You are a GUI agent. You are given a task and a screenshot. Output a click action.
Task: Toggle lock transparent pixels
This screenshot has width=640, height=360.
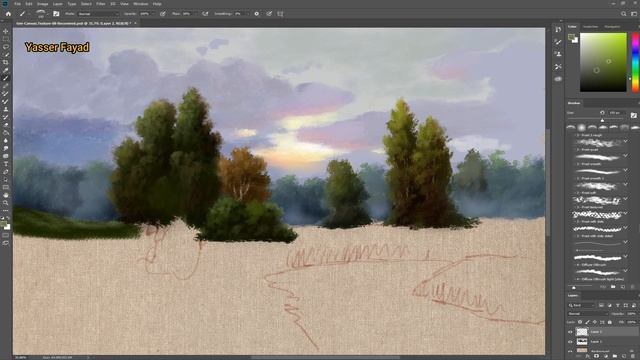(580, 322)
